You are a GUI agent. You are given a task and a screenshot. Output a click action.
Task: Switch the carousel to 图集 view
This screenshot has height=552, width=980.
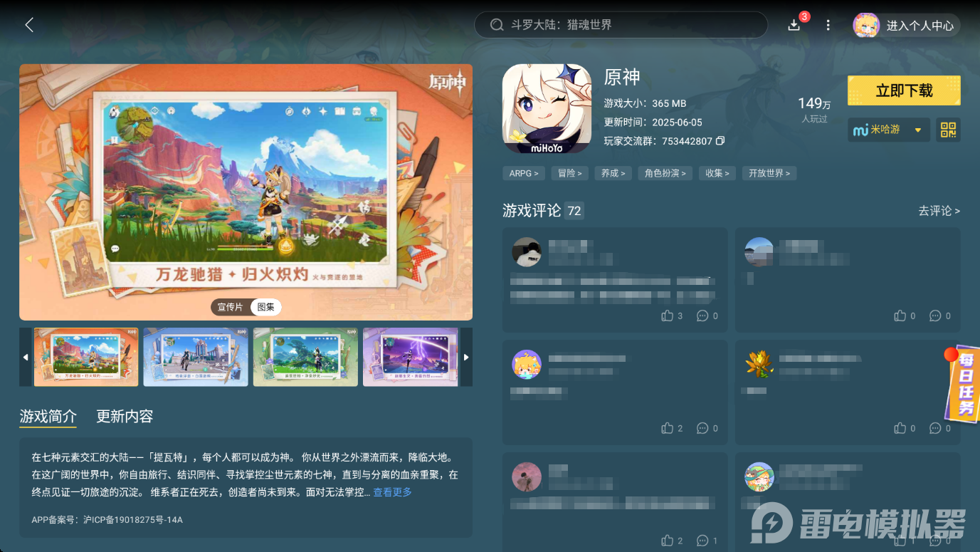(266, 307)
